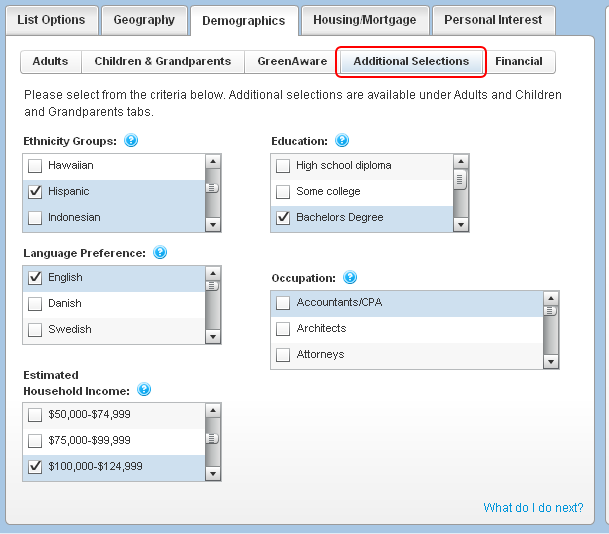This screenshot has height=534, width=609.
Task: Uncheck the Hispanic ethnicity checkbox
Action: coord(36,191)
